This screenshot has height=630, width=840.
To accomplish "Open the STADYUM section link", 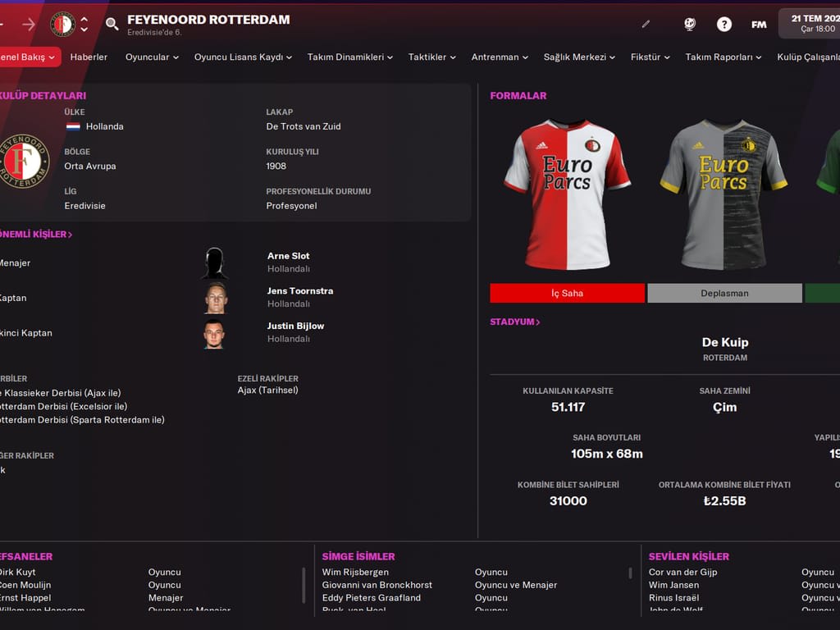I will pos(515,322).
